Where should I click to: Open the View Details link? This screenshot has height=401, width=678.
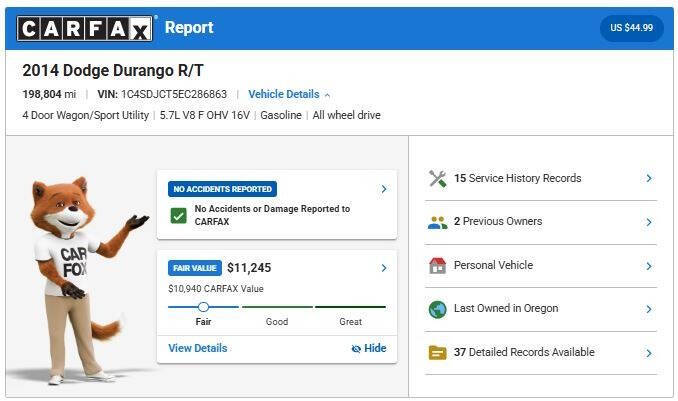(198, 348)
